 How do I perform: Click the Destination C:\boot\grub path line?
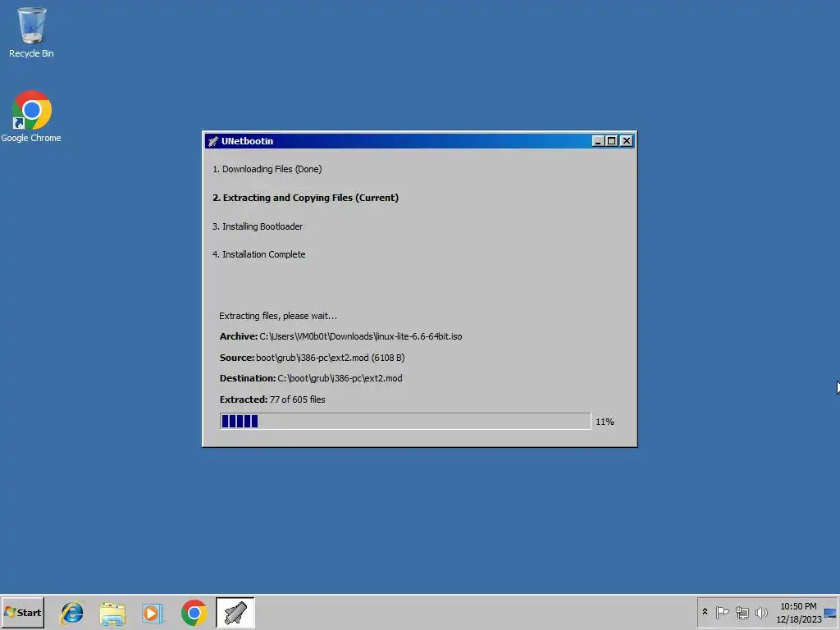311,378
